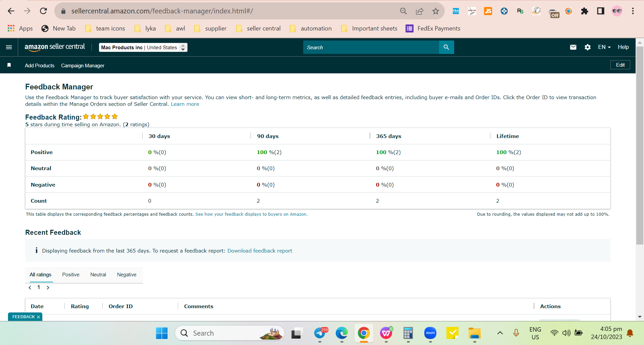Open the lyka bookmarks folder
The image size is (644, 345).
point(145,28)
